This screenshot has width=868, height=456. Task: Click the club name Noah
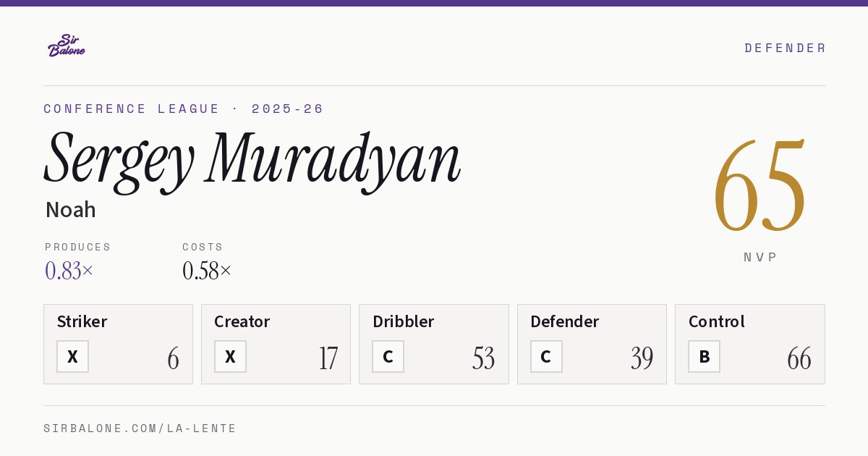pyautogui.click(x=70, y=210)
